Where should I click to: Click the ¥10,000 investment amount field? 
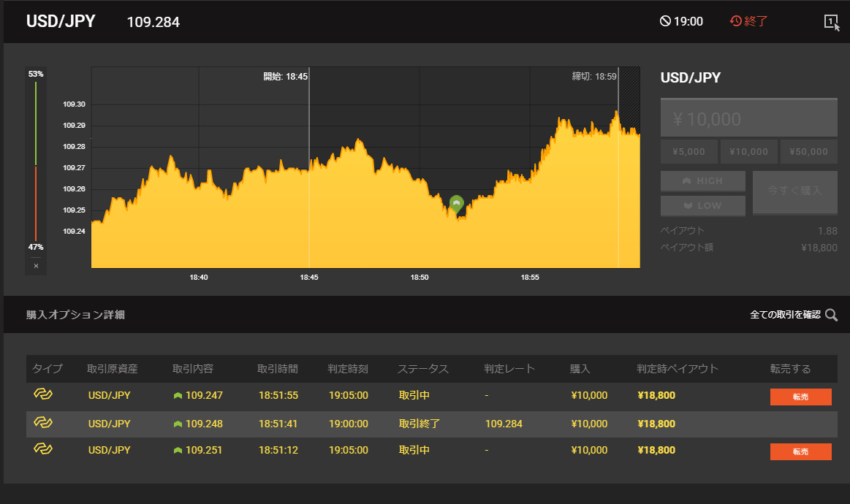[748, 118]
